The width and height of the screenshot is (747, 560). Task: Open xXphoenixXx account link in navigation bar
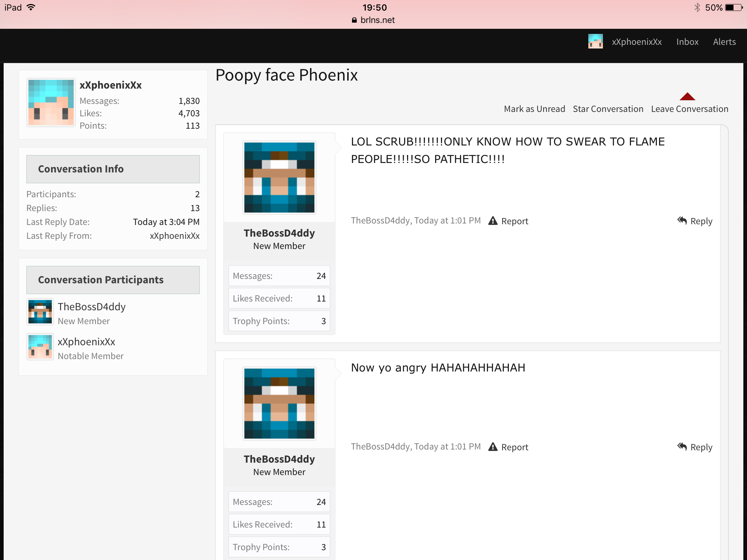(636, 42)
